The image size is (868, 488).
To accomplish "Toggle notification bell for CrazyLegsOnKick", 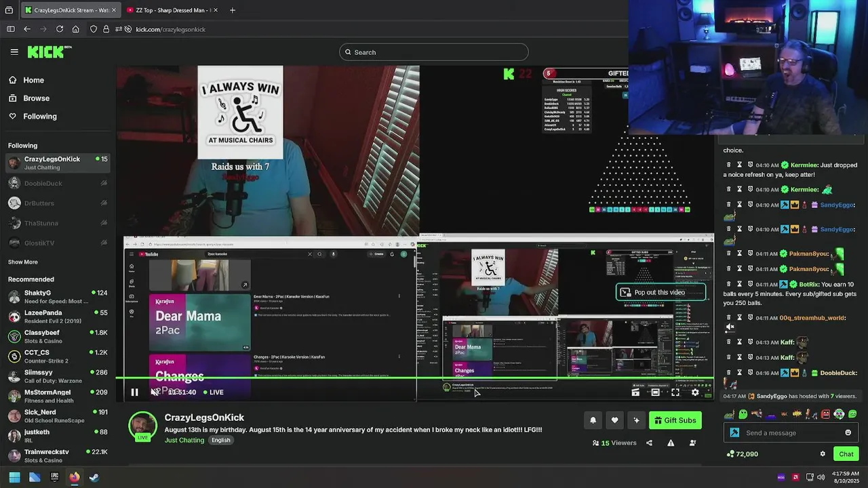I will point(593,420).
